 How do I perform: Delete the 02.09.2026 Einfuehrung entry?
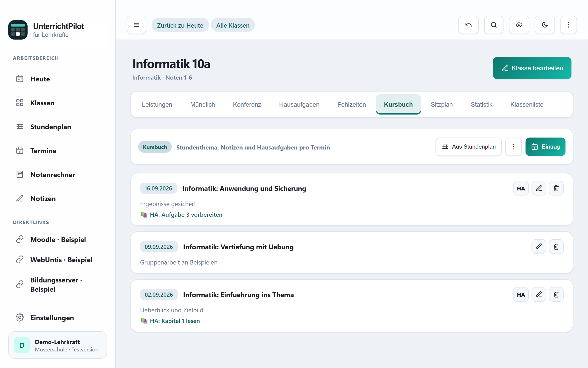(x=556, y=294)
